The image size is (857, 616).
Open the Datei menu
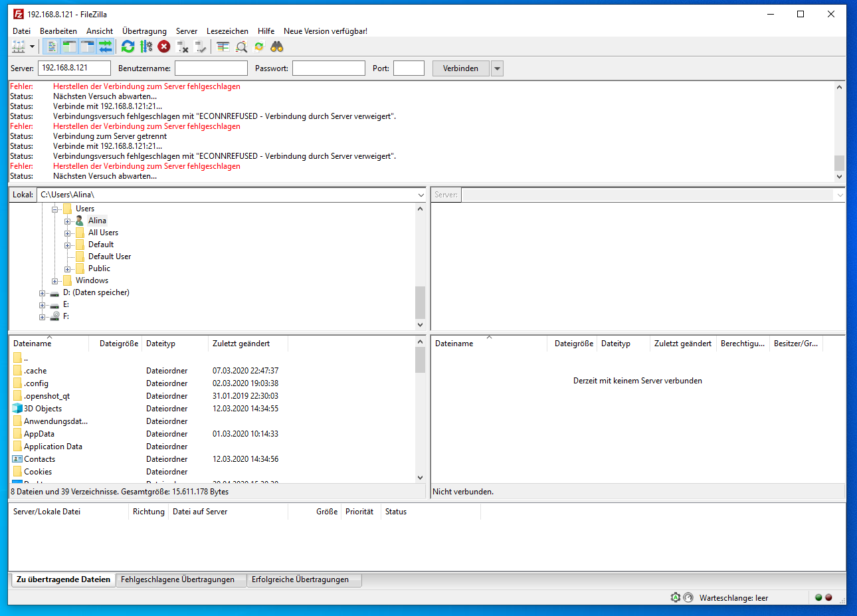pos(21,31)
